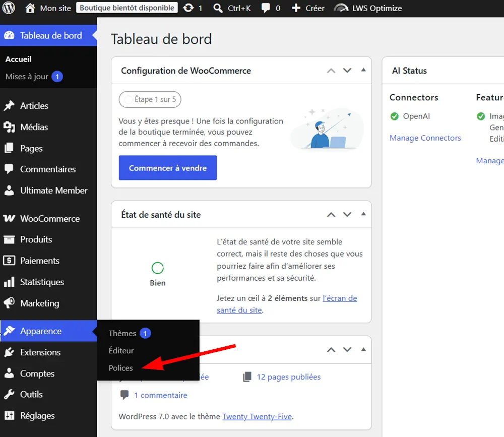Viewport: 504px width, 437px height.
Task: Click the Extensions plug icon
Action: click(9, 352)
